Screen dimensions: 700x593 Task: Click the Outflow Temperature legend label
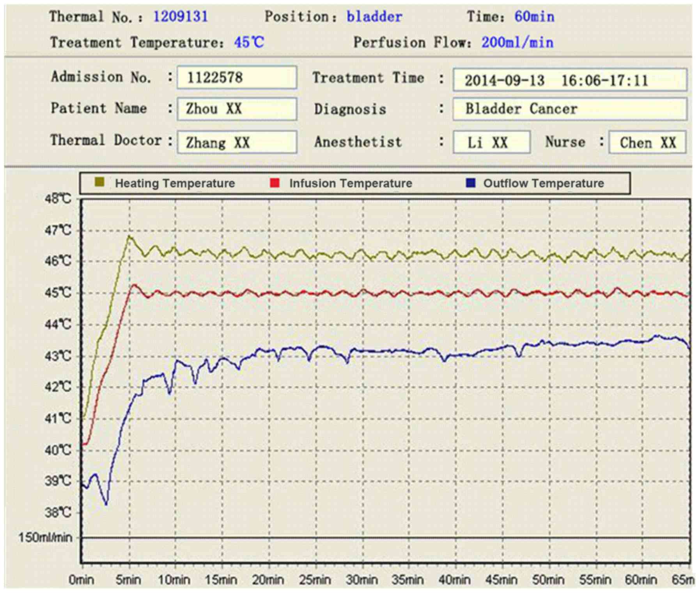point(543,183)
